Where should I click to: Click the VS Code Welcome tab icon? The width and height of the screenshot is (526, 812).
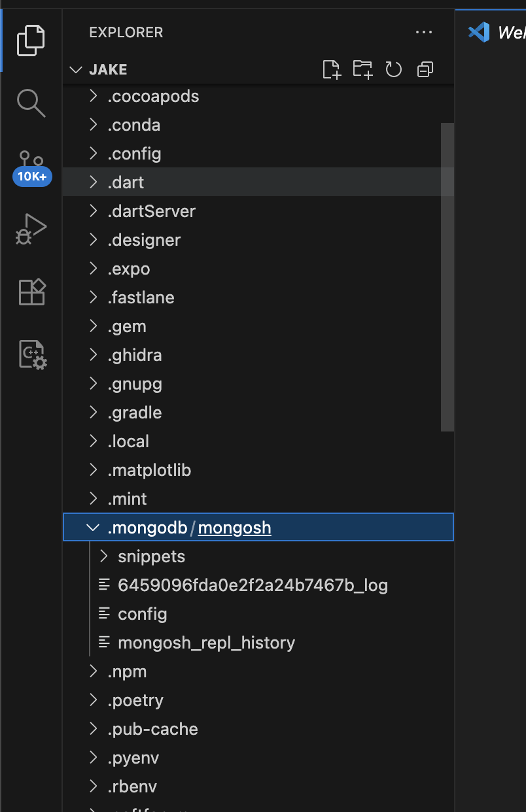point(479,31)
